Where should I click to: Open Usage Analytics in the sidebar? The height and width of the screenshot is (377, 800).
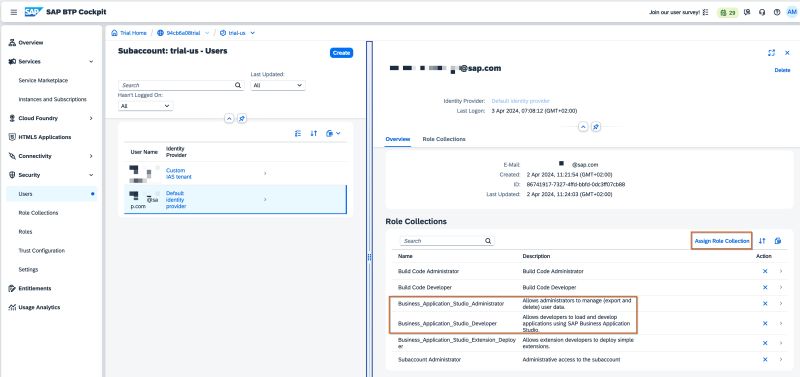coord(39,307)
